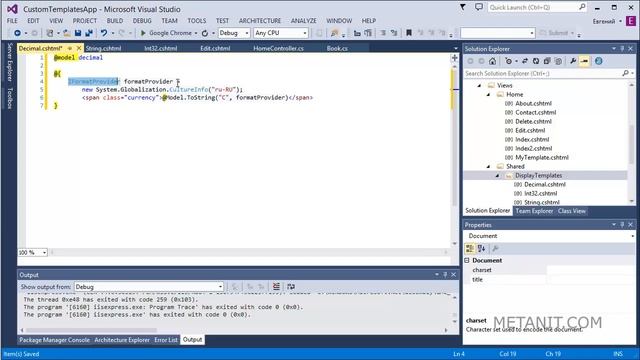Click the notifications flag icon in title bar
Image resolution: width=640 pixels, height=360 pixels.
point(463,7)
